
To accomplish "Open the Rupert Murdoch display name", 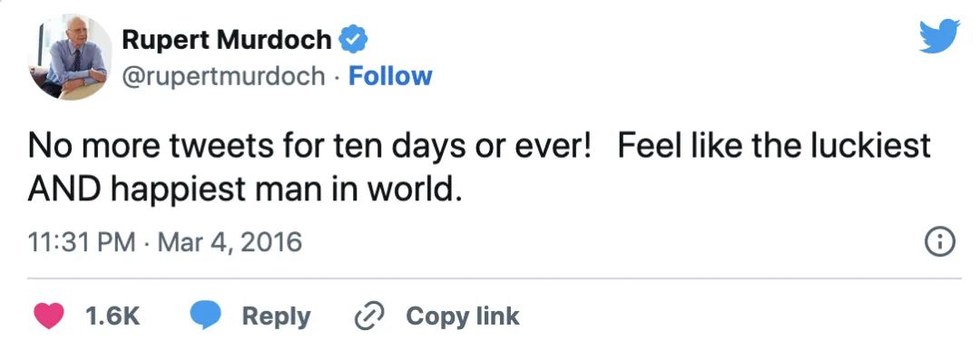I will (226, 41).
